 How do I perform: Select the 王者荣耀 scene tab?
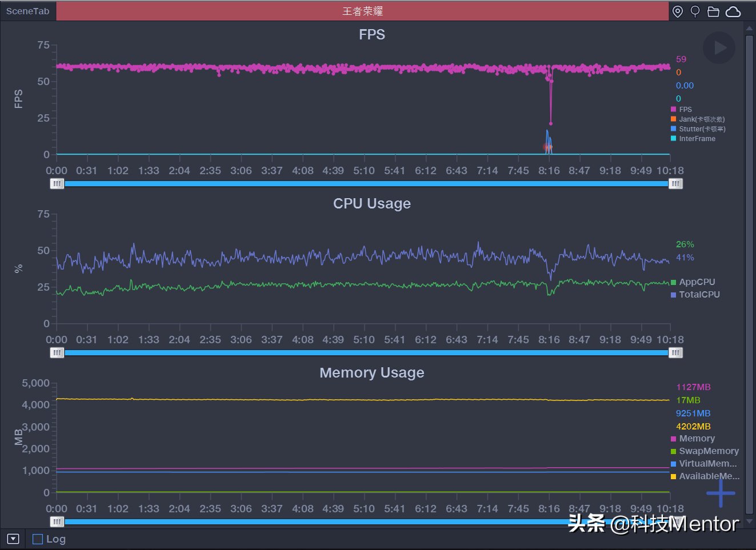(x=362, y=11)
